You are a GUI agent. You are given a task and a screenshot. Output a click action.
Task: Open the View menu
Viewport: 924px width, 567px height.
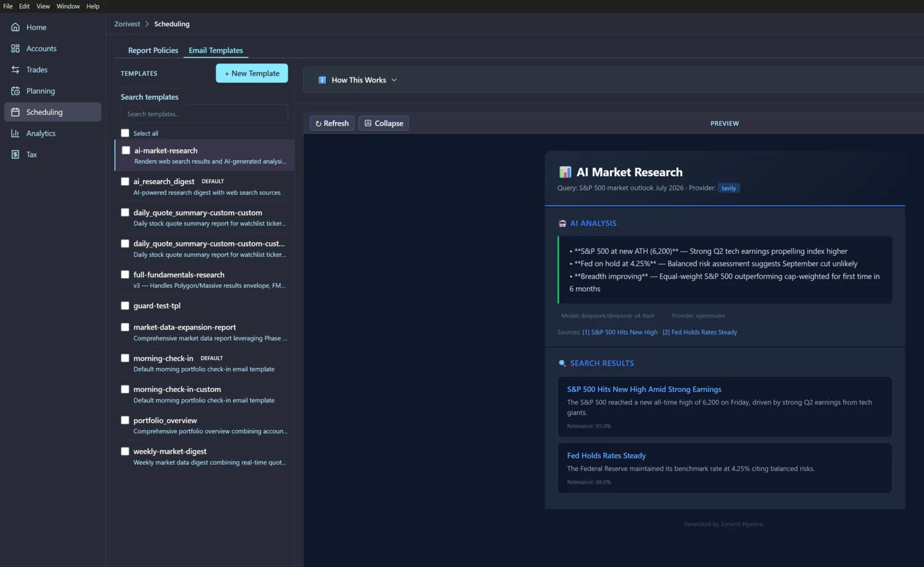tap(43, 6)
